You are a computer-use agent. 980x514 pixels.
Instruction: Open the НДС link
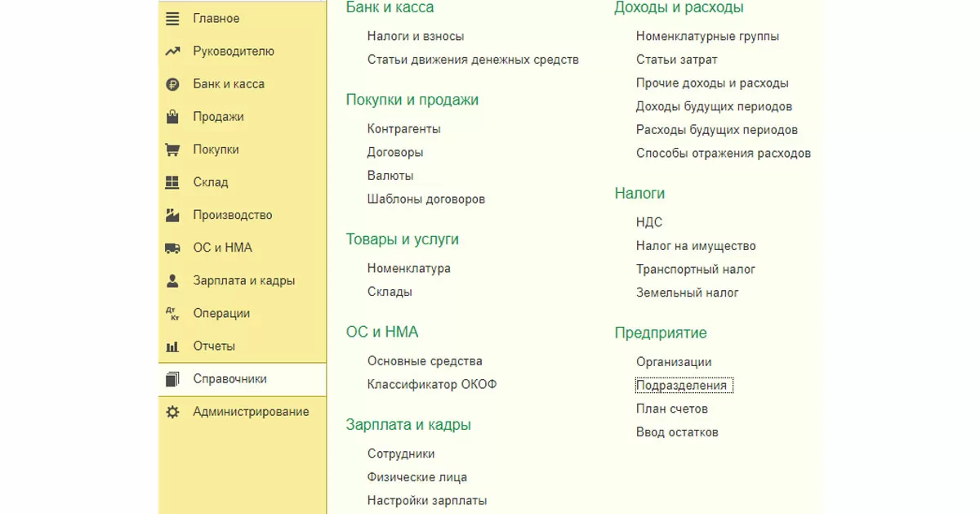pos(649,222)
